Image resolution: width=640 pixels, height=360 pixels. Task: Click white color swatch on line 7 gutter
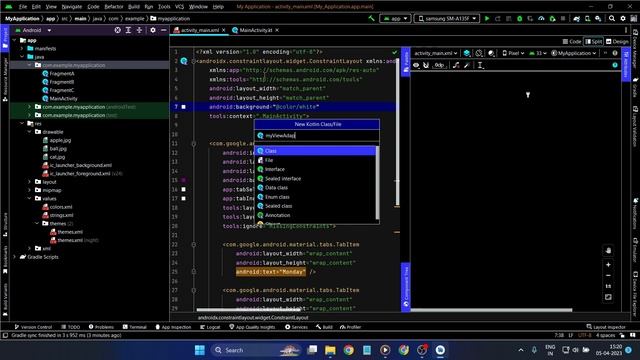(x=184, y=107)
